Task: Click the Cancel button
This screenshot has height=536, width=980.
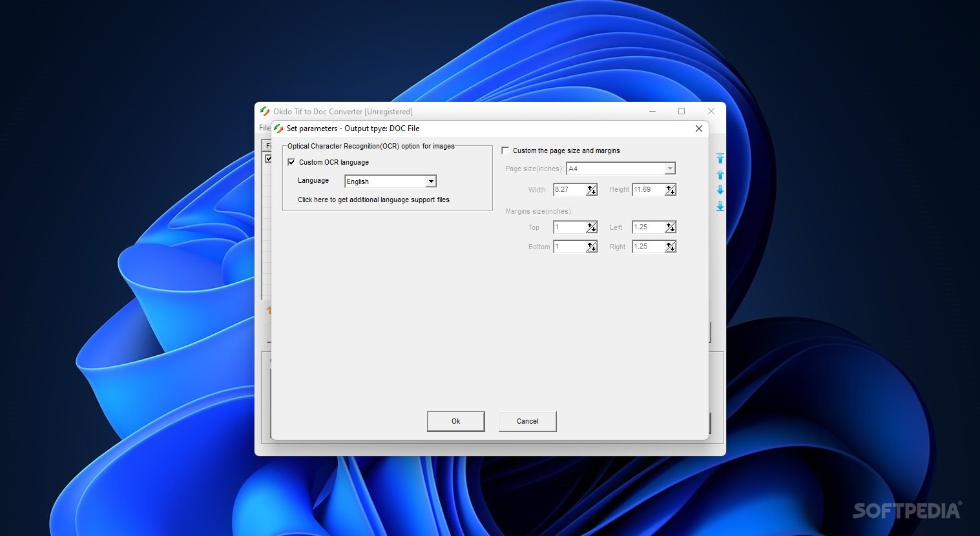Action: pyautogui.click(x=527, y=421)
